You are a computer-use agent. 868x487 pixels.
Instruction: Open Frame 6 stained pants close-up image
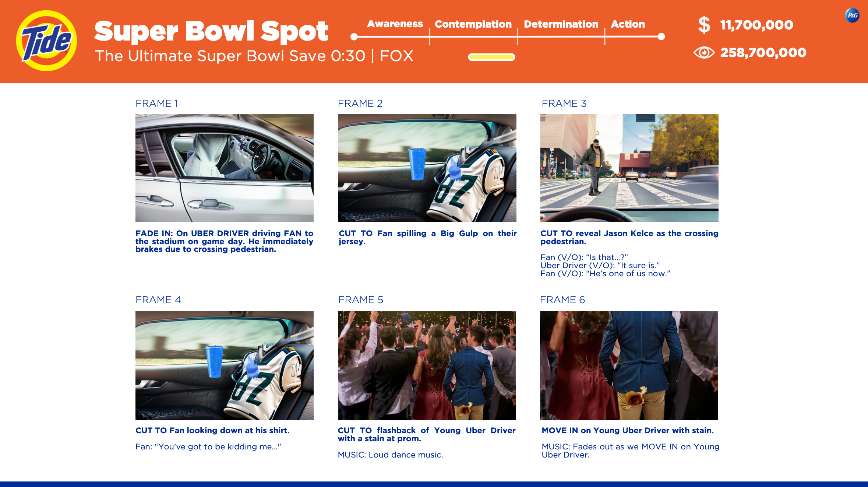629,365
